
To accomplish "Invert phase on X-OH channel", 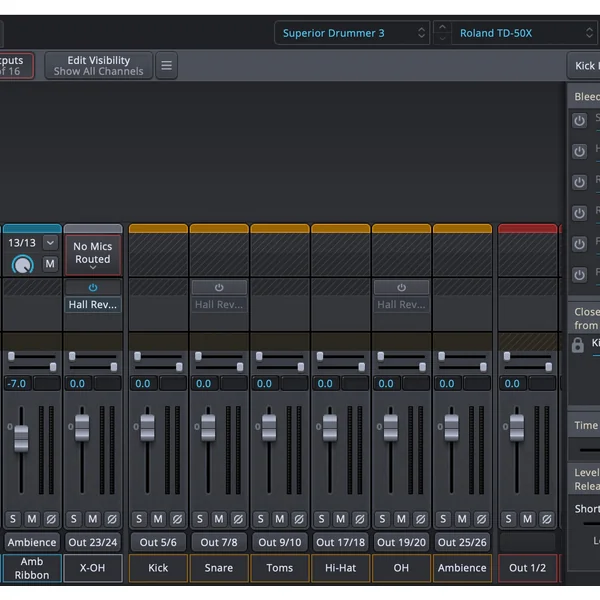I will coord(112,519).
